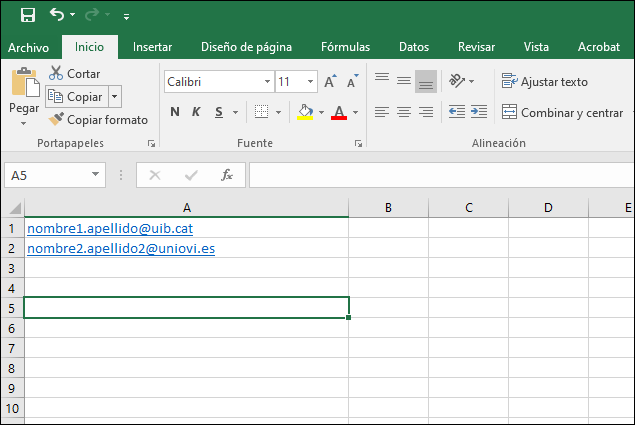This screenshot has width=635, height=425.
Task: Click the Pegar clipboard icon
Action: click(25, 83)
